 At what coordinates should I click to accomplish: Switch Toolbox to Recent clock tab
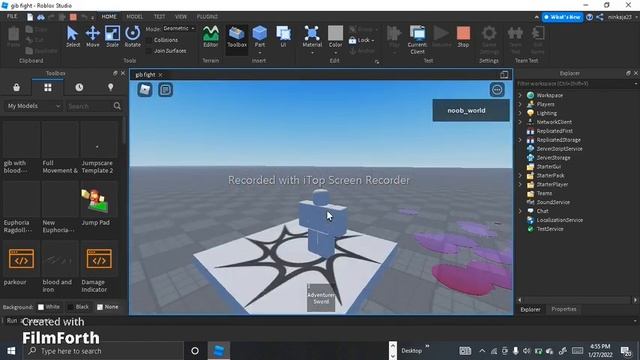tap(79, 87)
